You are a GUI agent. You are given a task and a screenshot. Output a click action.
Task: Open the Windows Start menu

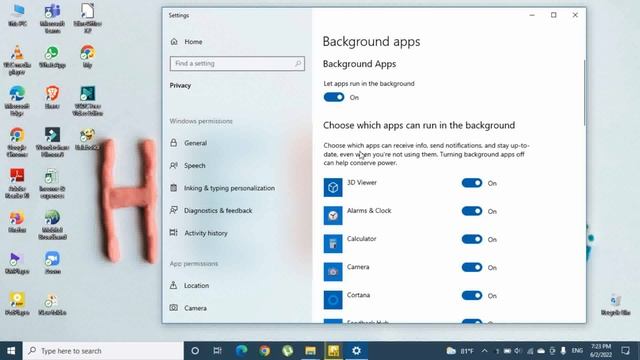click(11, 351)
